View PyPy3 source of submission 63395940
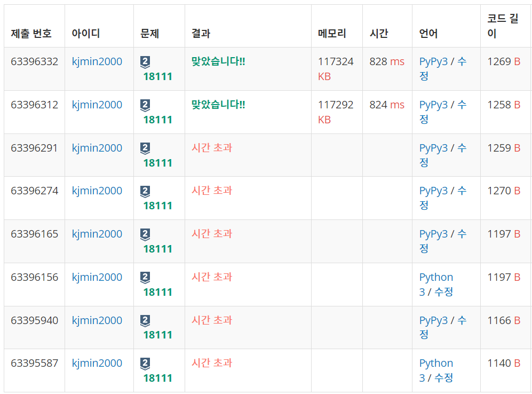Viewport: 532px width, 394px height. pos(433,320)
